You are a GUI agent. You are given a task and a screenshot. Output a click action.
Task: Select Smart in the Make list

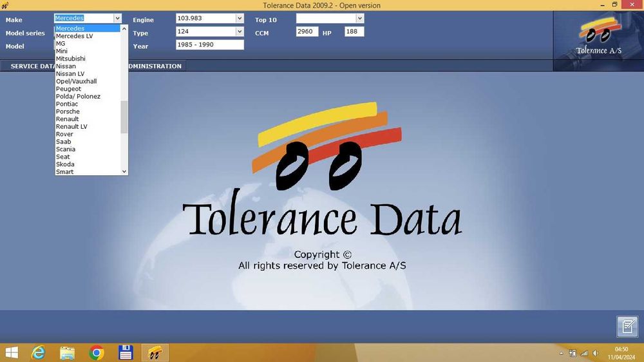[88, 172]
